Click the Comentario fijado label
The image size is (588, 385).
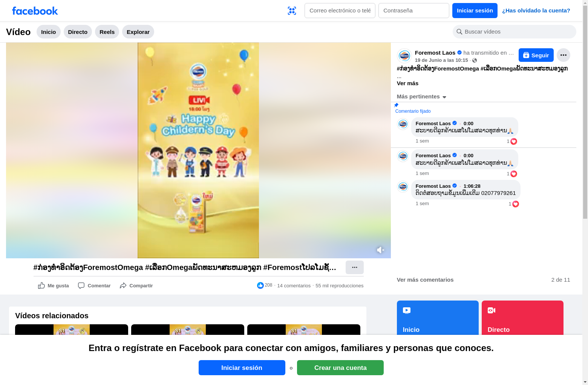[413, 111]
